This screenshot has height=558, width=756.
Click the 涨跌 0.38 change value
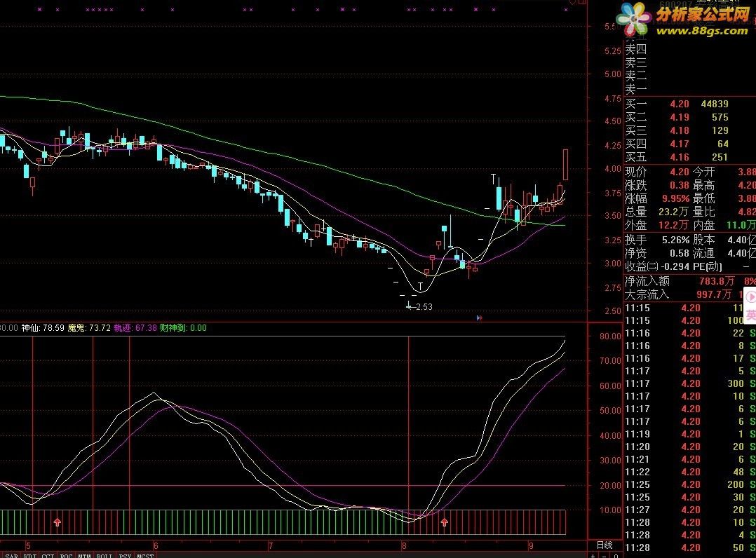[x=680, y=185]
